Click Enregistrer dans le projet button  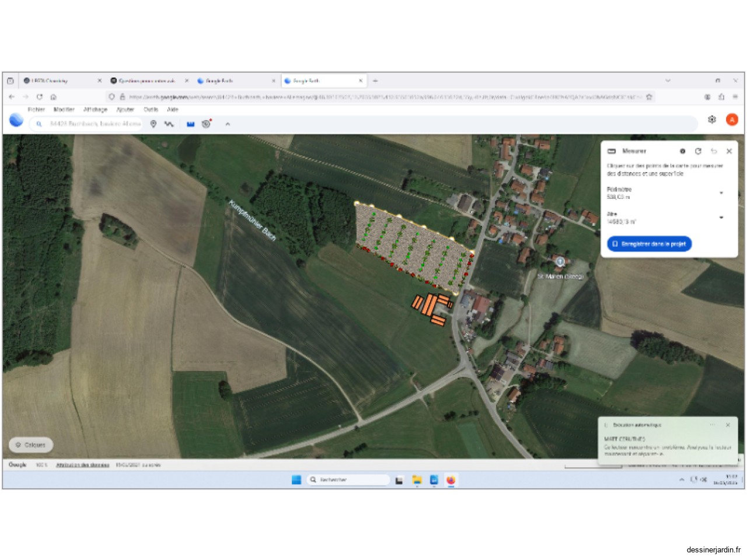(x=650, y=244)
